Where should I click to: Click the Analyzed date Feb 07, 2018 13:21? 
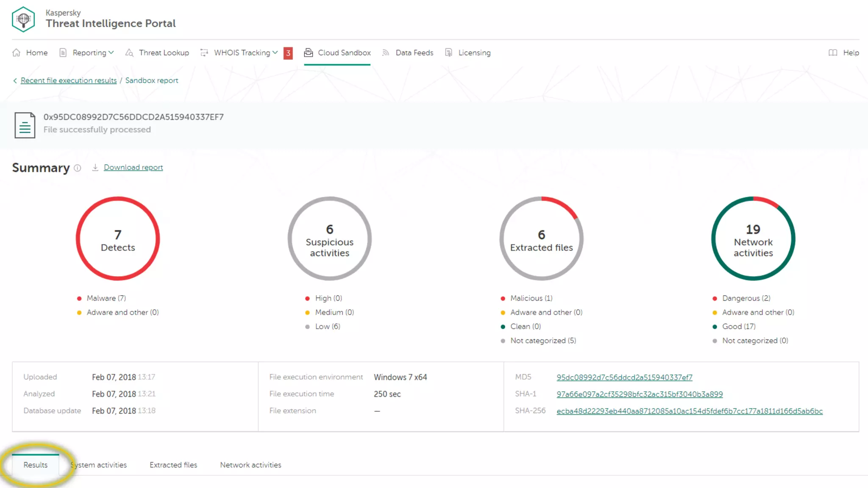tap(123, 394)
